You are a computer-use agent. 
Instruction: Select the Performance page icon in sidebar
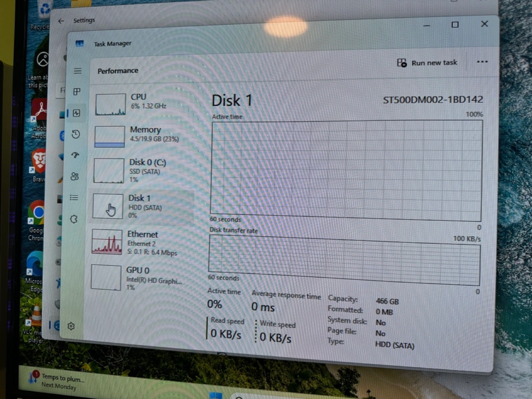click(76, 113)
